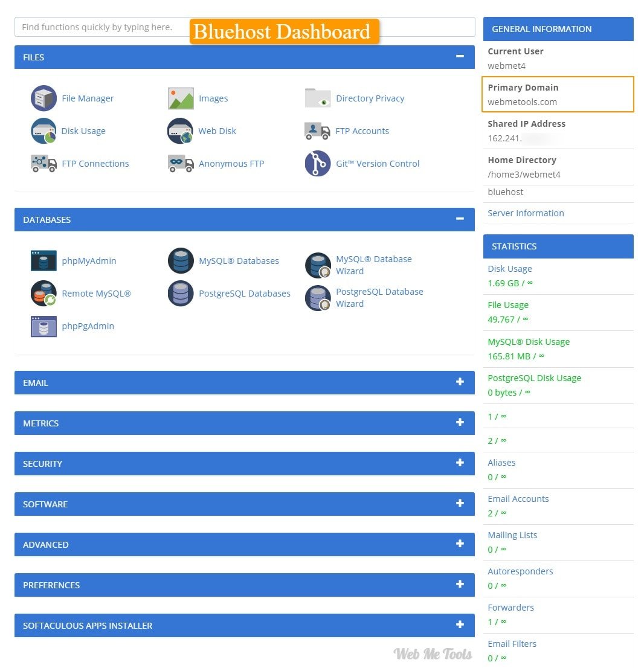
Task: Follow the MySQL Disk Usage statistics link
Action: tap(529, 342)
